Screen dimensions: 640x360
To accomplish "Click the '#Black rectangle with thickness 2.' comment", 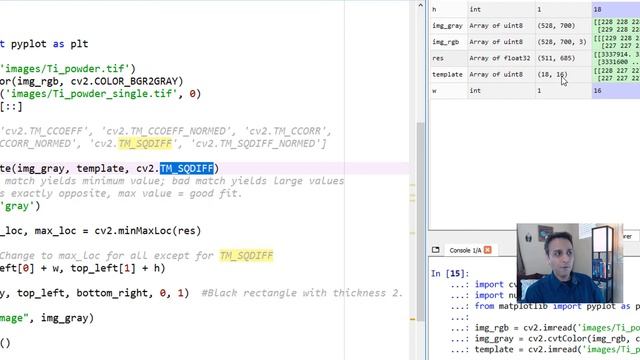I will [302, 293].
